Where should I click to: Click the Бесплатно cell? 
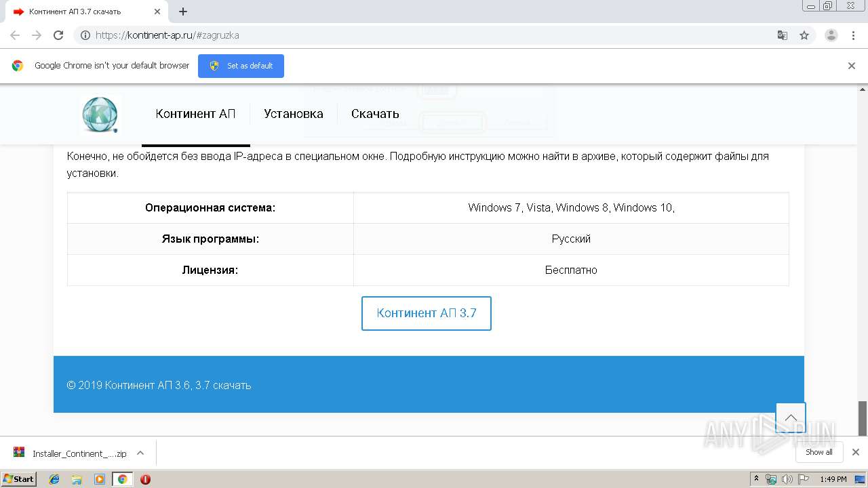click(x=571, y=270)
